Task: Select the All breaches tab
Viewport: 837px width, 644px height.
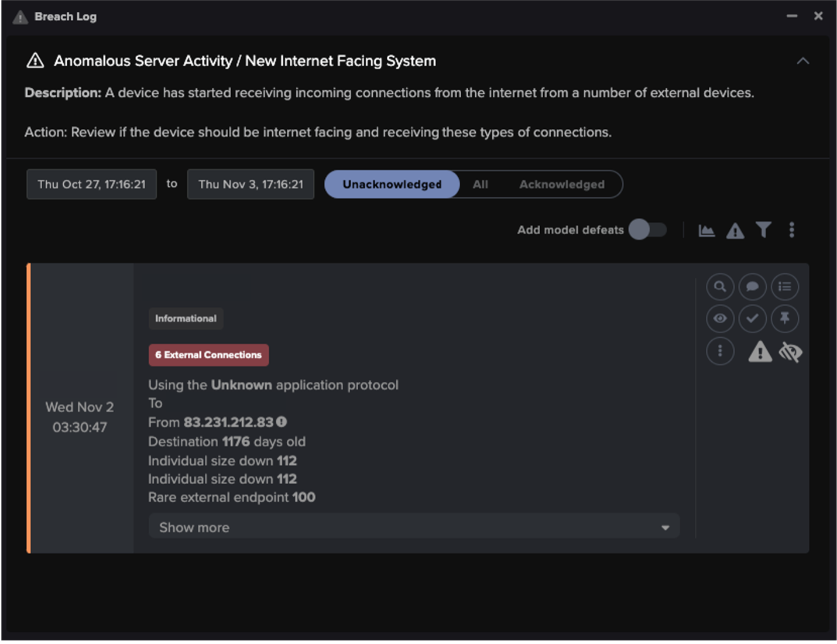Action: [x=480, y=184]
